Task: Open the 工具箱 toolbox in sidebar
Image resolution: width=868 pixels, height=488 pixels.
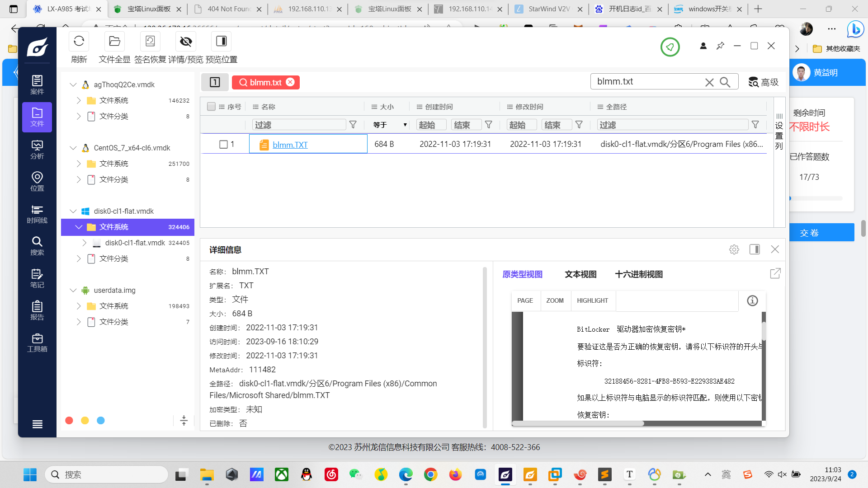Action: (x=37, y=343)
